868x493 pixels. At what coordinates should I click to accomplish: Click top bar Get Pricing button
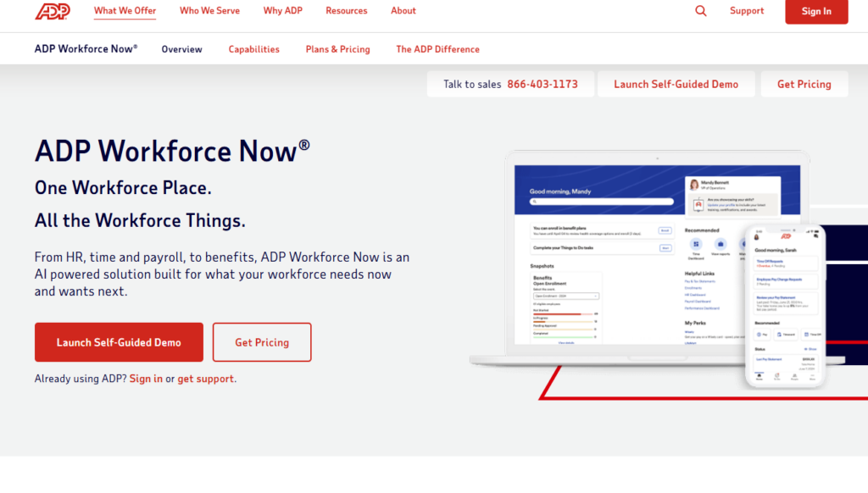pyautogui.click(x=804, y=84)
